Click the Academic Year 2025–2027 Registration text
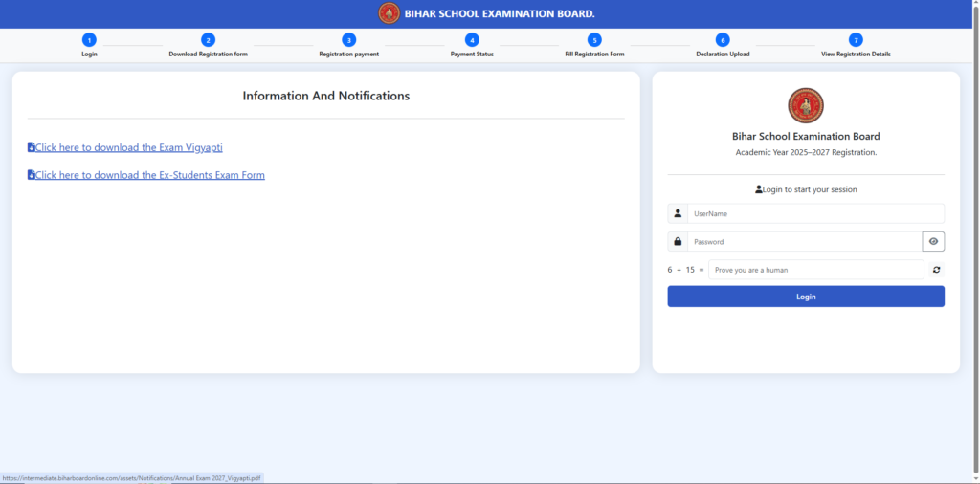The height and width of the screenshot is (484, 980). pyautogui.click(x=806, y=152)
